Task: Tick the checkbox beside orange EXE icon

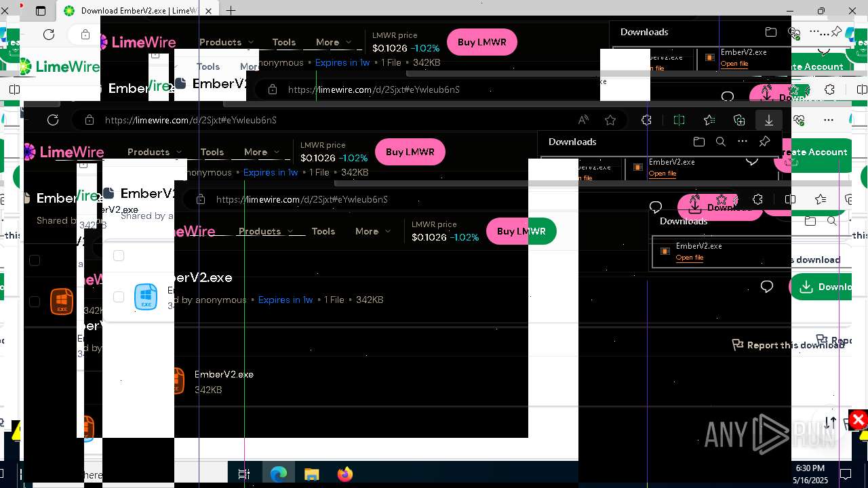Action: pyautogui.click(x=35, y=302)
